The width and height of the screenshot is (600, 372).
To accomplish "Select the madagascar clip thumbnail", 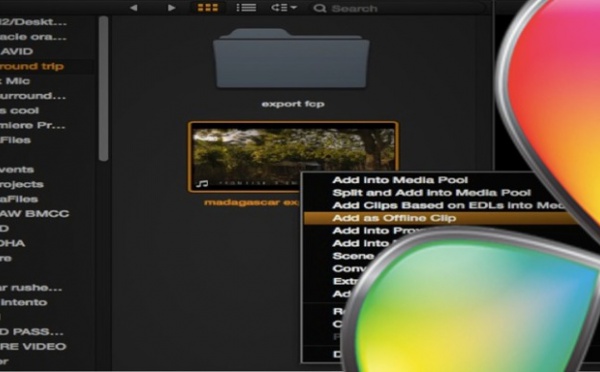I will click(x=293, y=157).
